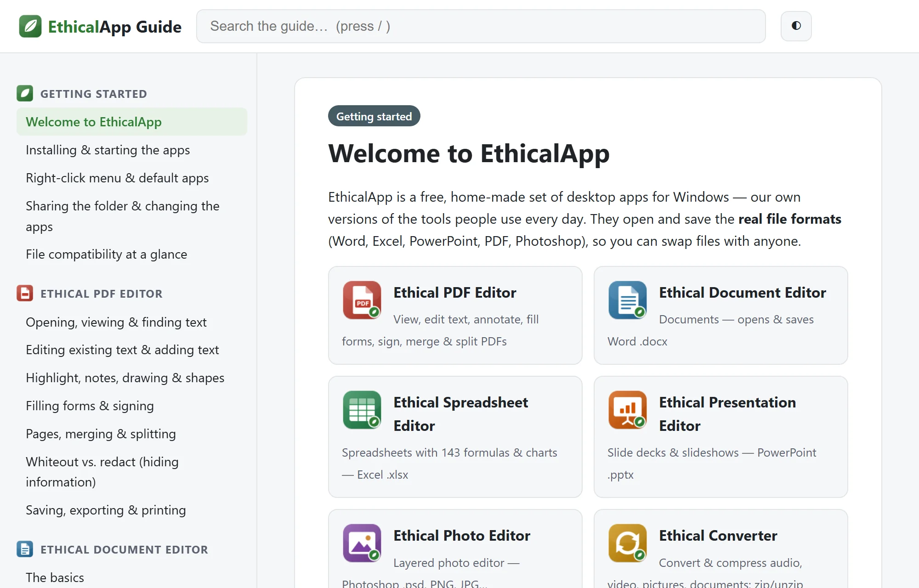The image size is (919, 588).
Task: Click the Ethical PDF Editor card title
Action: [x=455, y=293]
